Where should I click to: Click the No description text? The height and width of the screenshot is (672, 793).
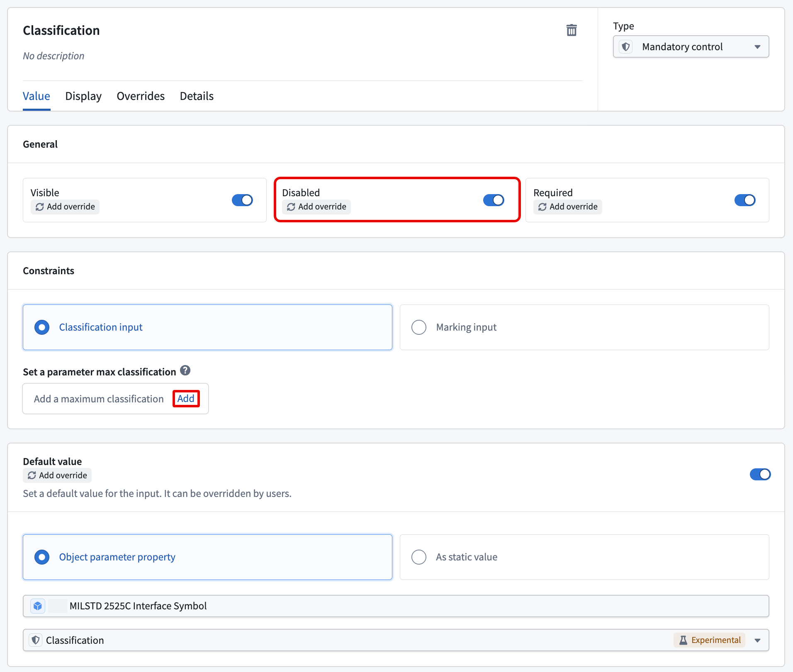pyautogui.click(x=54, y=56)
